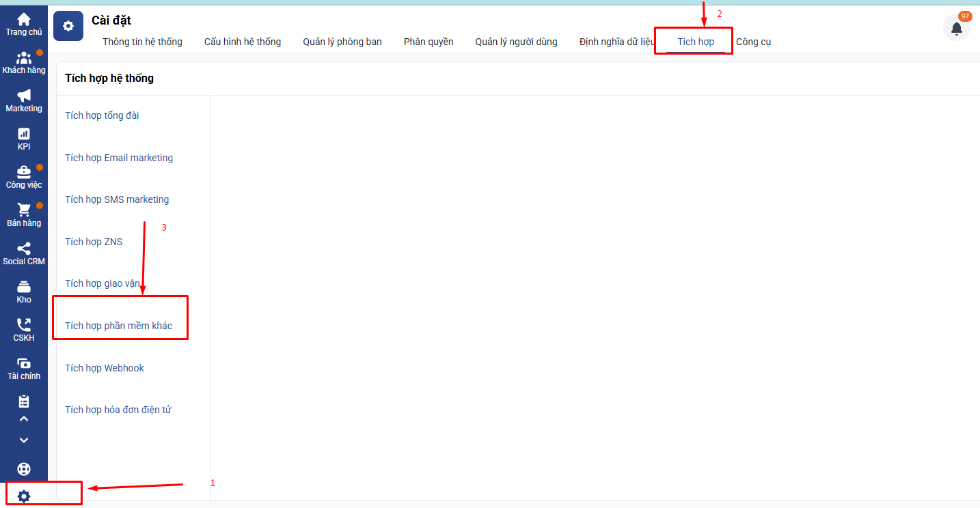Open Tích hợp tổng đài
Screen dimensions: 980x508
pos(102,115)
